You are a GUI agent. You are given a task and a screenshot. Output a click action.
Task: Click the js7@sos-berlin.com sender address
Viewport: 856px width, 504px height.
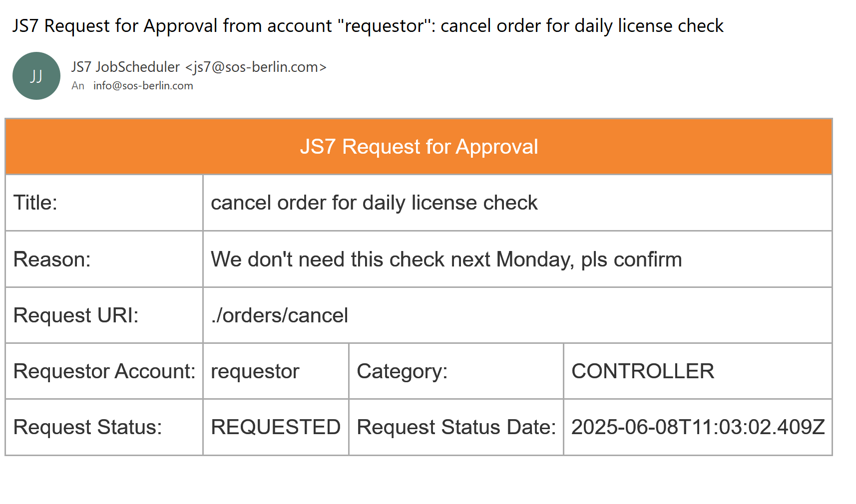pyautogui.click(x=256, y=67)
